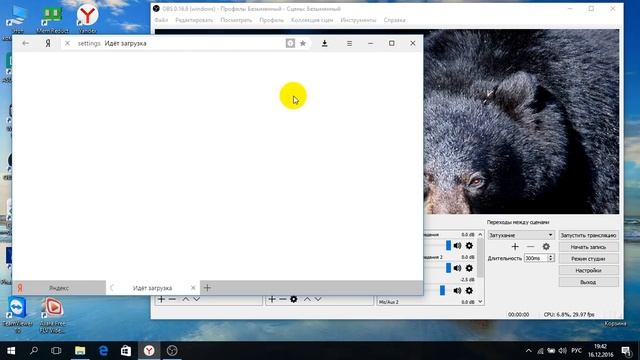Open the Профиль menu in OBS
The height and width of the screenshot is (360, 640).
click(272, 20)
